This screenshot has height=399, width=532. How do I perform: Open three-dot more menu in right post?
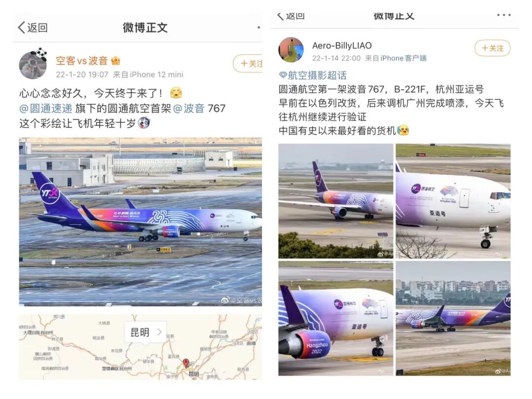[x=503, y=15]
